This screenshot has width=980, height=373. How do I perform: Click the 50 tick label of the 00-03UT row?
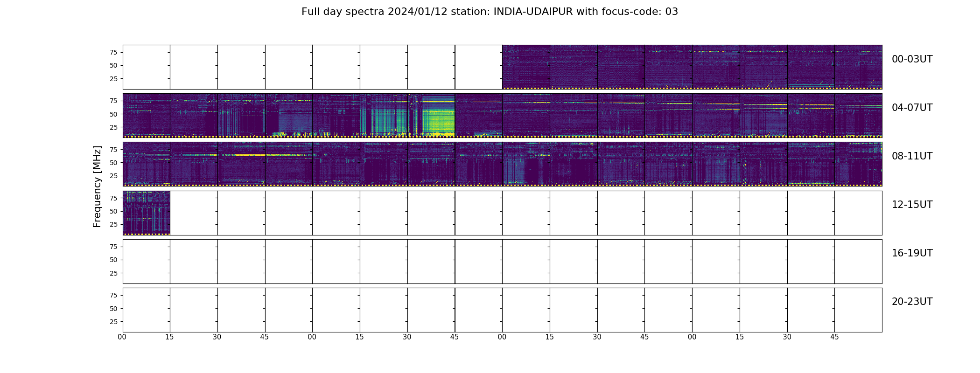pos(113,65)
